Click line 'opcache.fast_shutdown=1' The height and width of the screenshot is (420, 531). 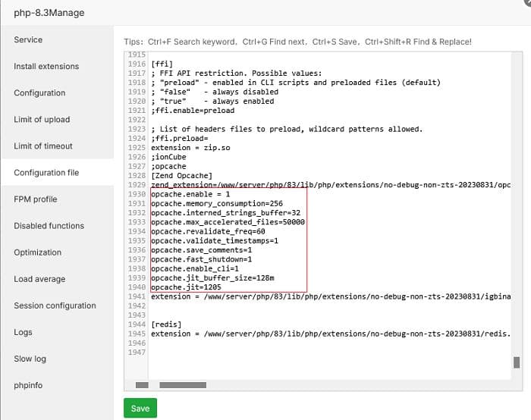pyautogui.click(x=202, y=259)
